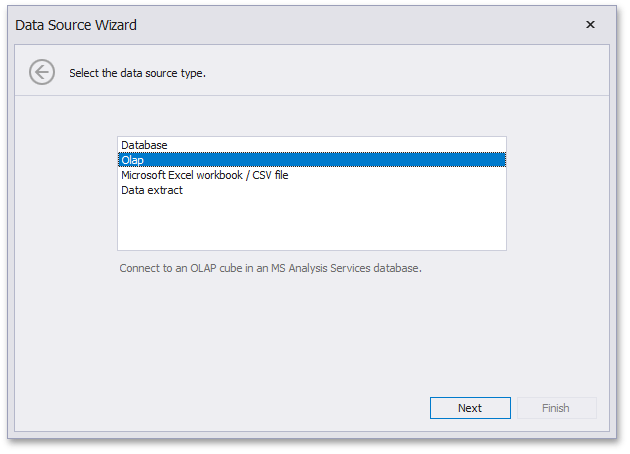Click empty space inside the source type list
Viewport: 630px width, 454px height.
311,225
